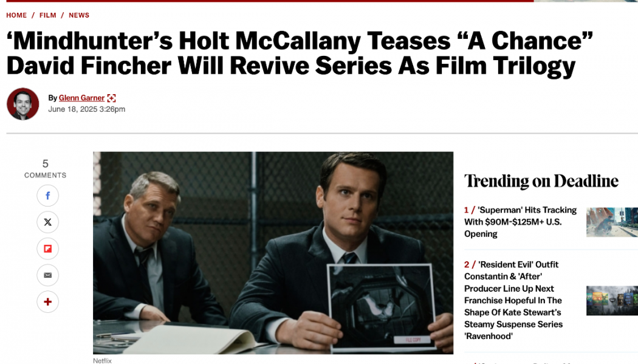
Task: Go to NEWS breadcrumb
Action: pos(79,15)
